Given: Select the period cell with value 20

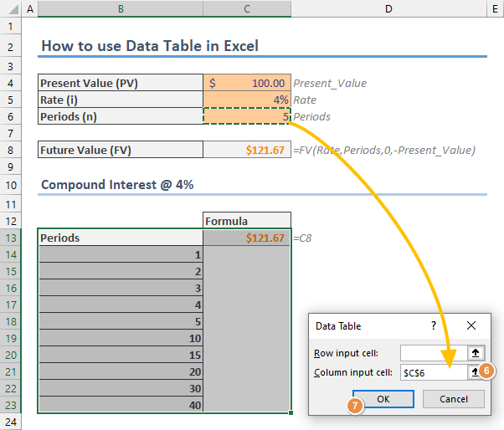Looking at the screenshot, I should click(121, 371).
